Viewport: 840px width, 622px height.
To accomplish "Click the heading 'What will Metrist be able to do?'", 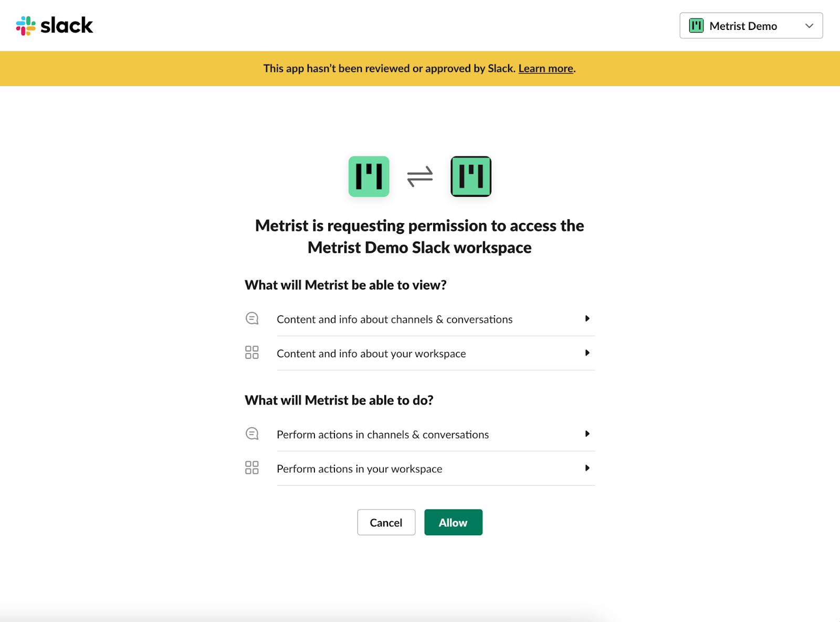I will click(x=339, y=400).
